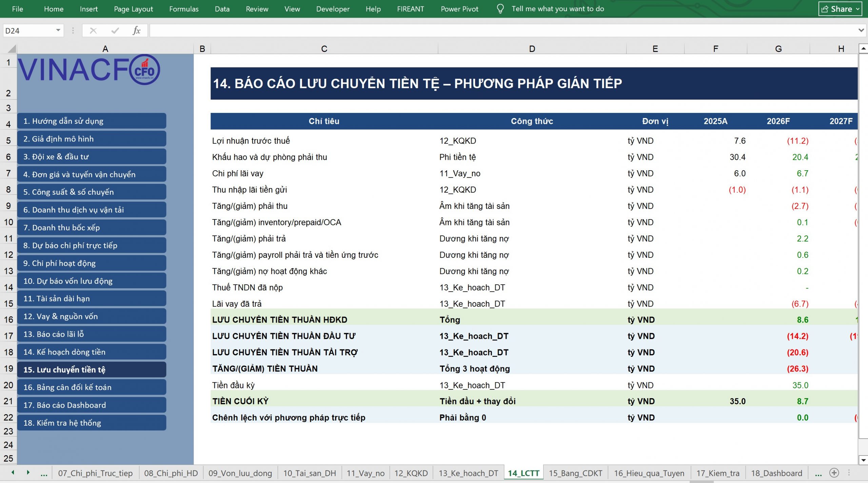
Task: Switch to sheet 18_Dashboard
Action: [x=776, y=473]
